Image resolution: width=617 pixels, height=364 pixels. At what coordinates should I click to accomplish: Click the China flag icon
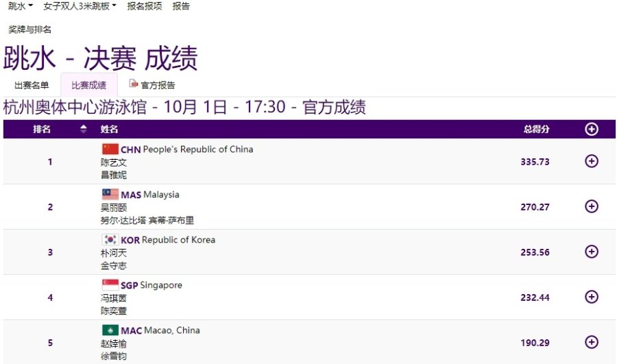(x=110, y=149)
